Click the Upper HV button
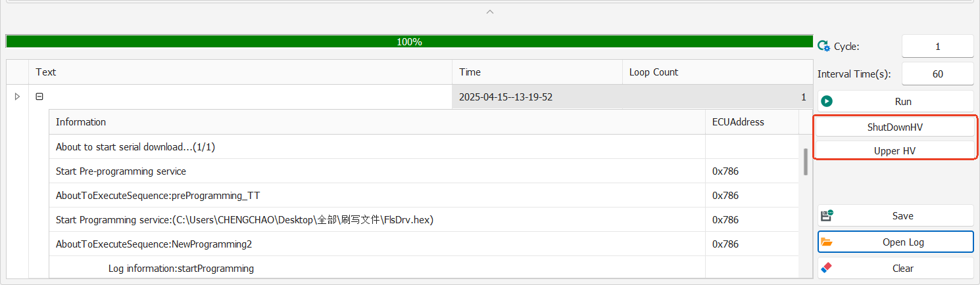The width and height of the screenshot is (980, 285). (x=895, y=150)
